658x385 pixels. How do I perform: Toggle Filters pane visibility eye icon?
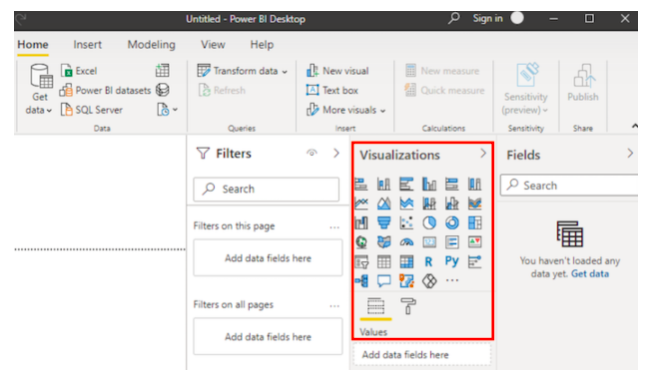point(311,153)
